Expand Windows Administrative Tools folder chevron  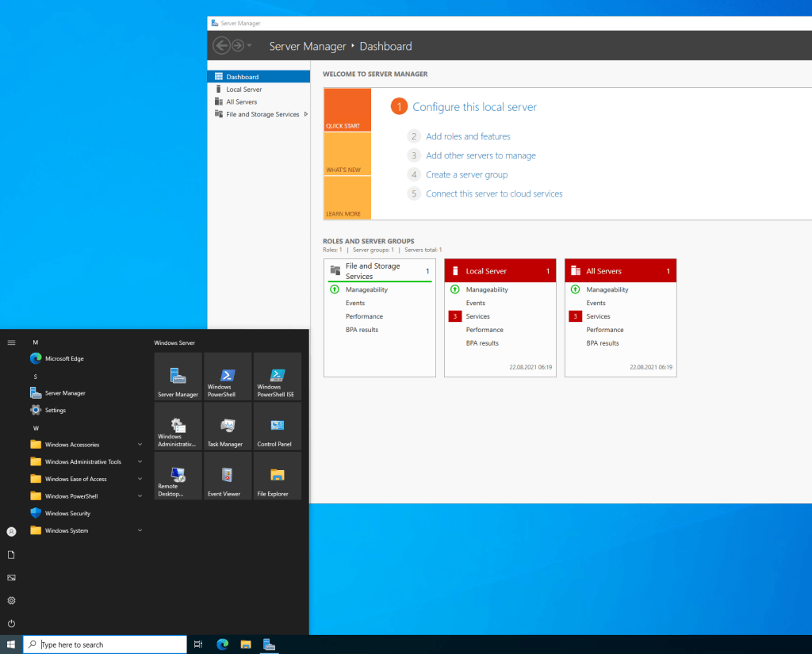coord(140,461)
